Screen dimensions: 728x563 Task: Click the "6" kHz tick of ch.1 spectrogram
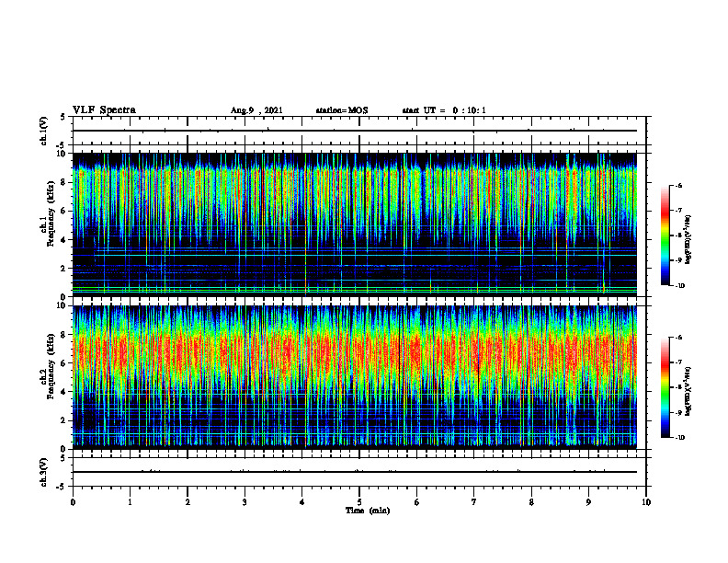(64, 211)
